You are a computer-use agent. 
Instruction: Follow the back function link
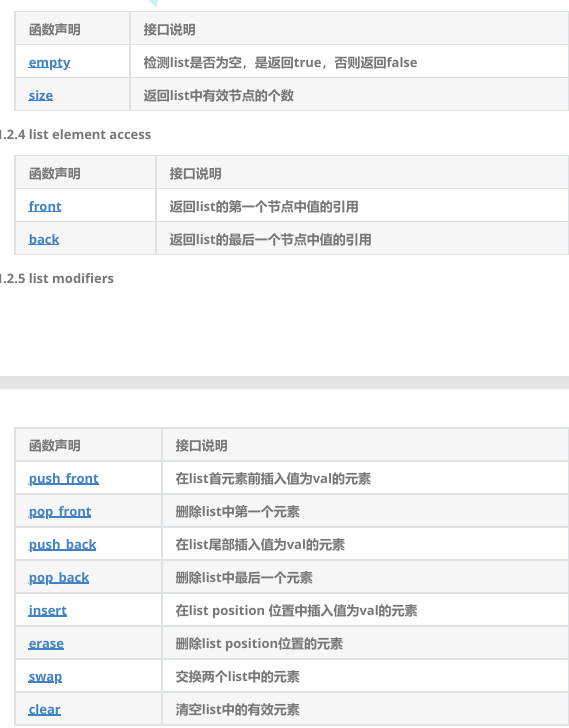pos(44,239)
